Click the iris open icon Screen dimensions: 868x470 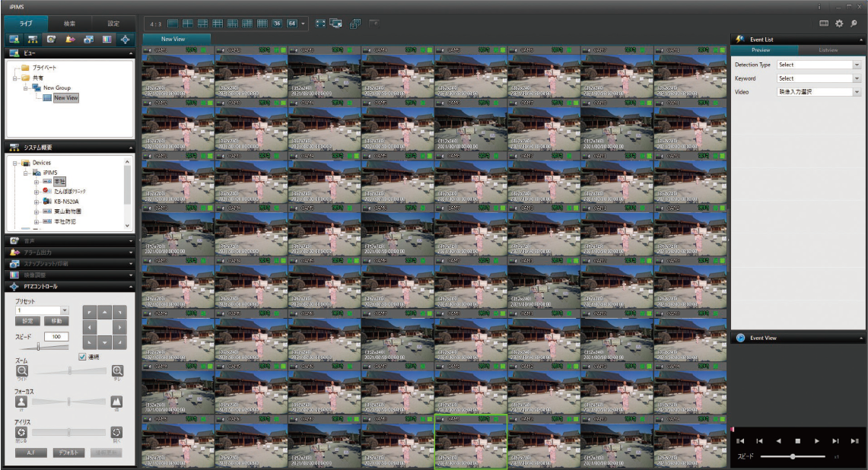click(117, 433)
